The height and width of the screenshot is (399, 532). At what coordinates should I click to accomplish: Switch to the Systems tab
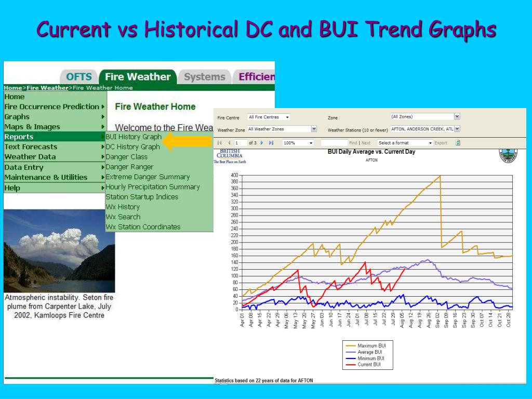(x=205, y=77)
